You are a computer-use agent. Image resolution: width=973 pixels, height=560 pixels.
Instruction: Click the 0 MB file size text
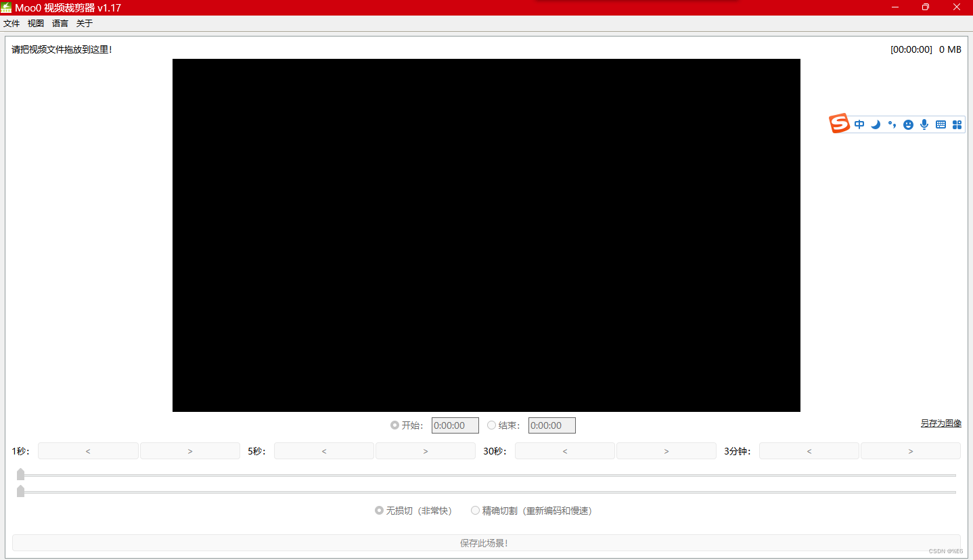[950, 49]
